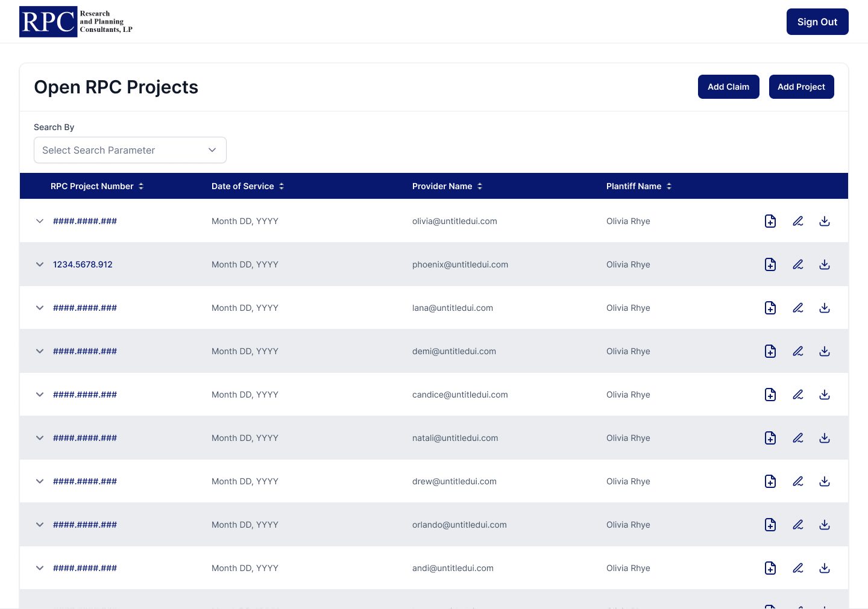Viewport: 868px width, 609px height.
Task: Expand the candice@untitledui.com project row
Action: [40, 395]
